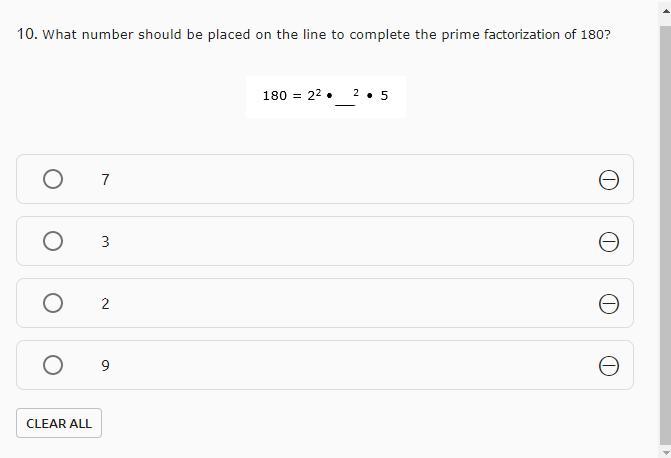Click the number 7 answer label text
This screenshot has width=671, height=458.
click(105, 180)
